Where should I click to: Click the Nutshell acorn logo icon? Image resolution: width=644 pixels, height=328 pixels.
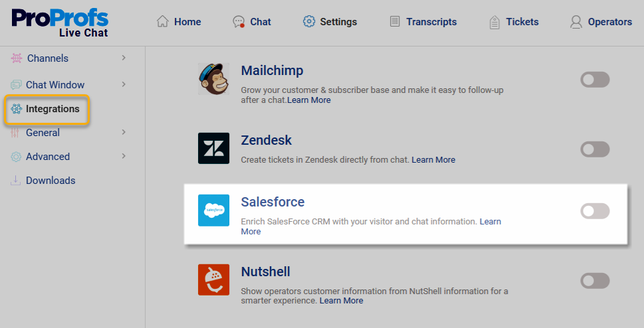[213, 280]
